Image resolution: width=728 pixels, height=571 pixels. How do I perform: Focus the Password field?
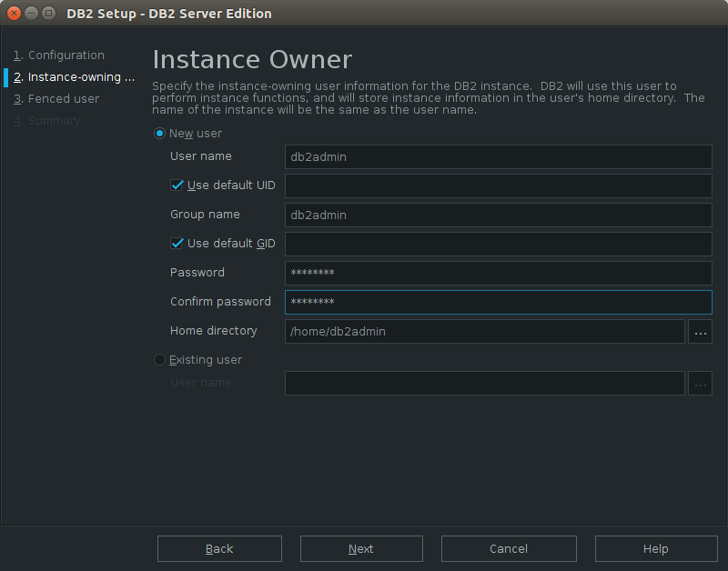click(x=498, y=273)
